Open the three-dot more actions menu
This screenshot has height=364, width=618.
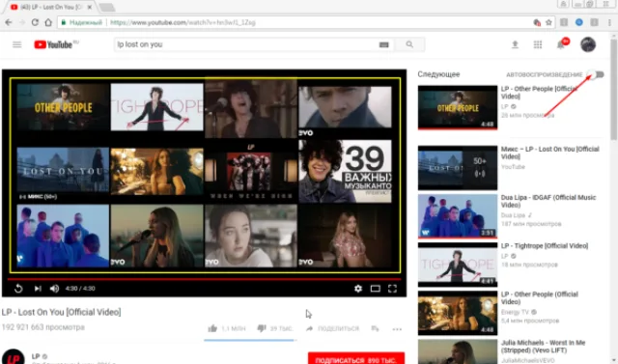397,329
